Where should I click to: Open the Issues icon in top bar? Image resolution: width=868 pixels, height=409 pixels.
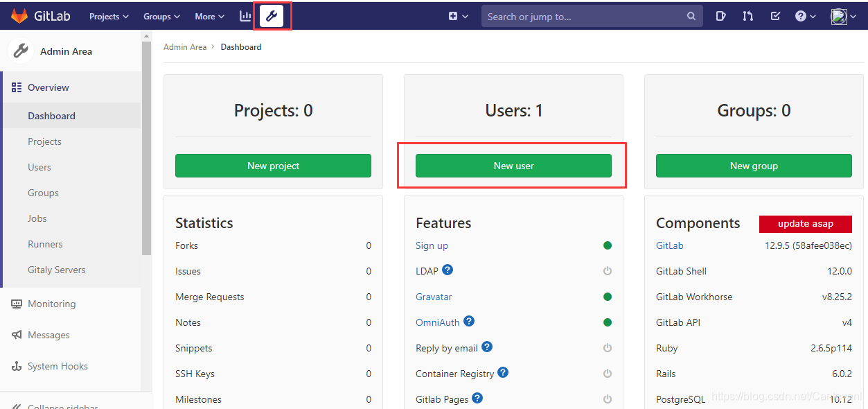pos(720,16)
